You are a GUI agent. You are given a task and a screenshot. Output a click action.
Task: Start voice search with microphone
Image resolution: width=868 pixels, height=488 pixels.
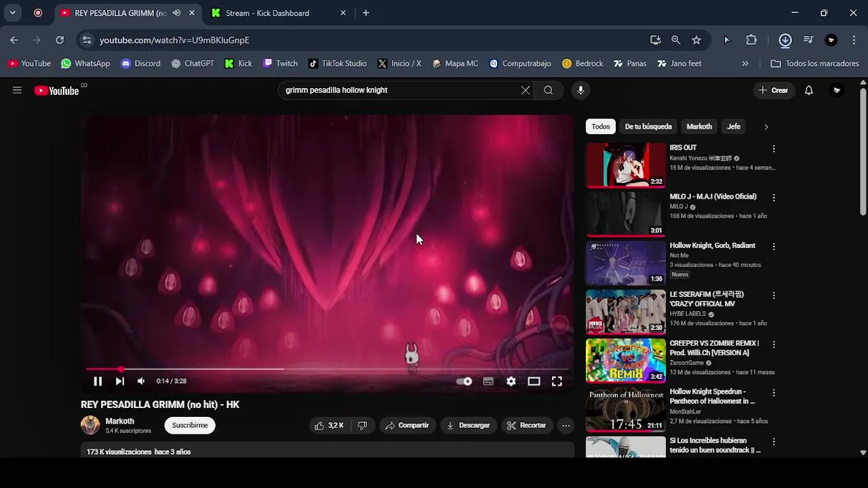580,90
